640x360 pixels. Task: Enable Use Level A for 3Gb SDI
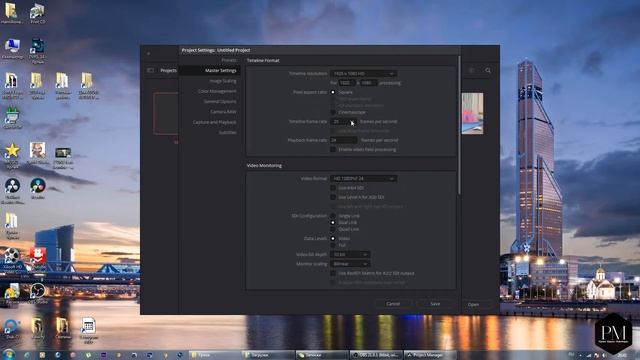[333, 197]
